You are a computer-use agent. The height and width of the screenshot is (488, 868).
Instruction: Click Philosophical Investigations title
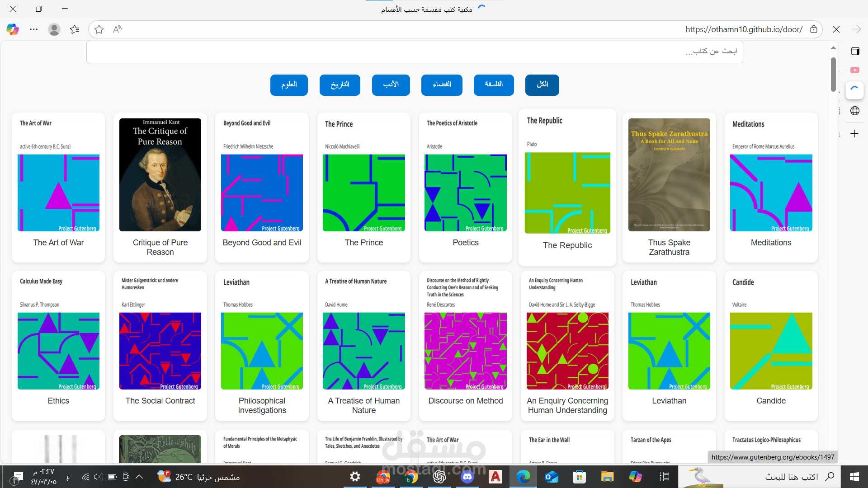[262, 405]
